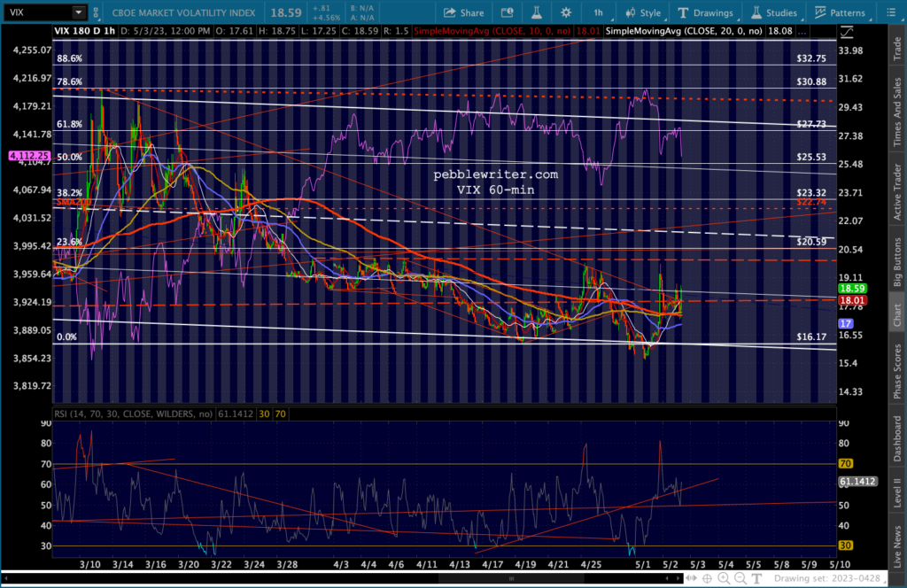907x588 pixels.
Task: Click the Share button in toolbar
Action: [463, 12]
